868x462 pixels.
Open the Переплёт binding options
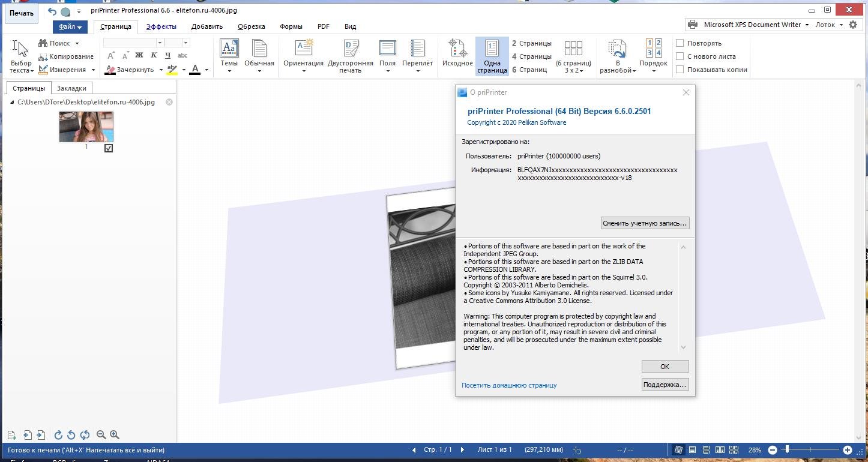coord(418,56)
